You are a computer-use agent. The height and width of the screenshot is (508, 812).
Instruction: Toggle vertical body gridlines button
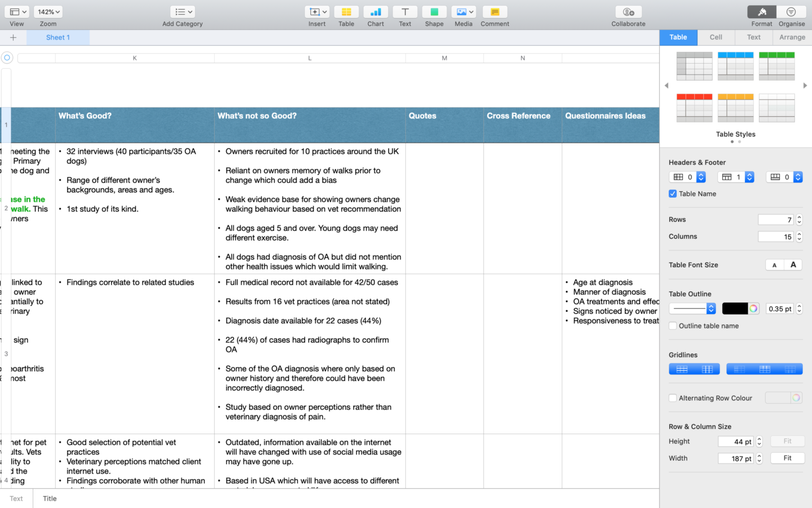pyautogui.click(x=707, y=369)
